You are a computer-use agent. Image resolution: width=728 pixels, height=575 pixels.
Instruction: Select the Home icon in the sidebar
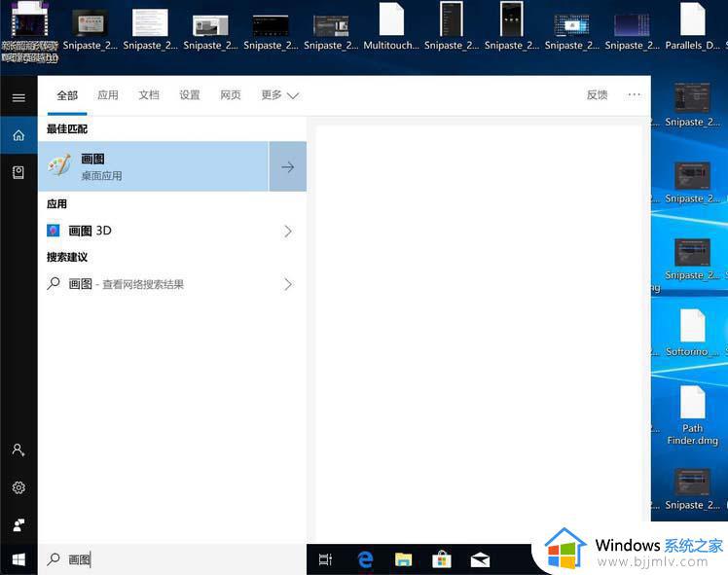tap(18, 135)
